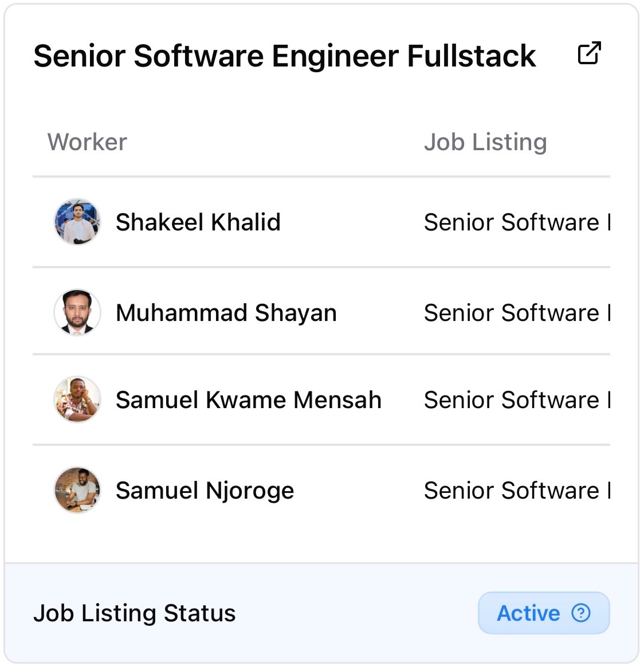The height and width of the screenshot is (666, 644).
Task: Click the Active status text
Action: pyautogui.click(x=528, y=613)
